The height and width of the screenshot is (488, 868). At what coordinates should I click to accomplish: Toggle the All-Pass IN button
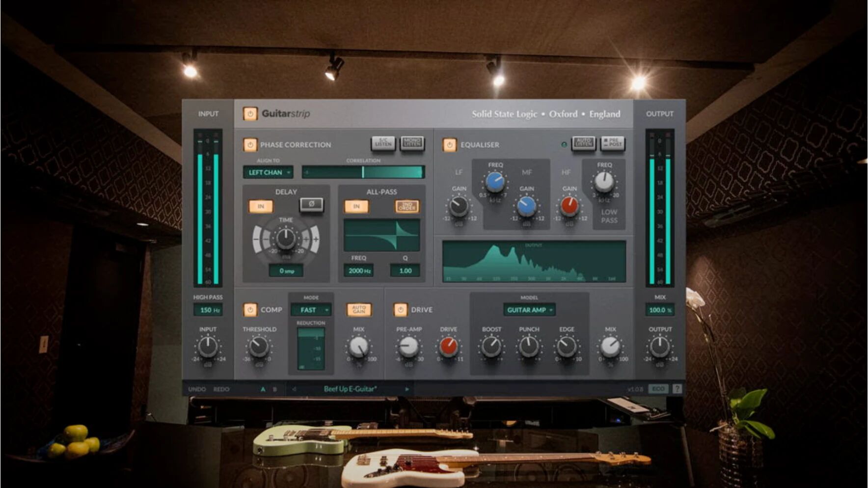click(x=356, y=206)
